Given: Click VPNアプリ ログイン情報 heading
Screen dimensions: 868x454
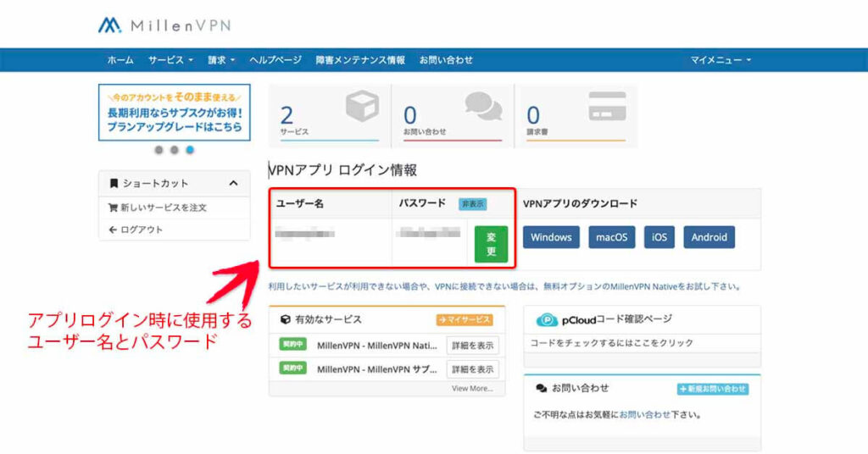Looking at the screenshot, I should (342, 169).
